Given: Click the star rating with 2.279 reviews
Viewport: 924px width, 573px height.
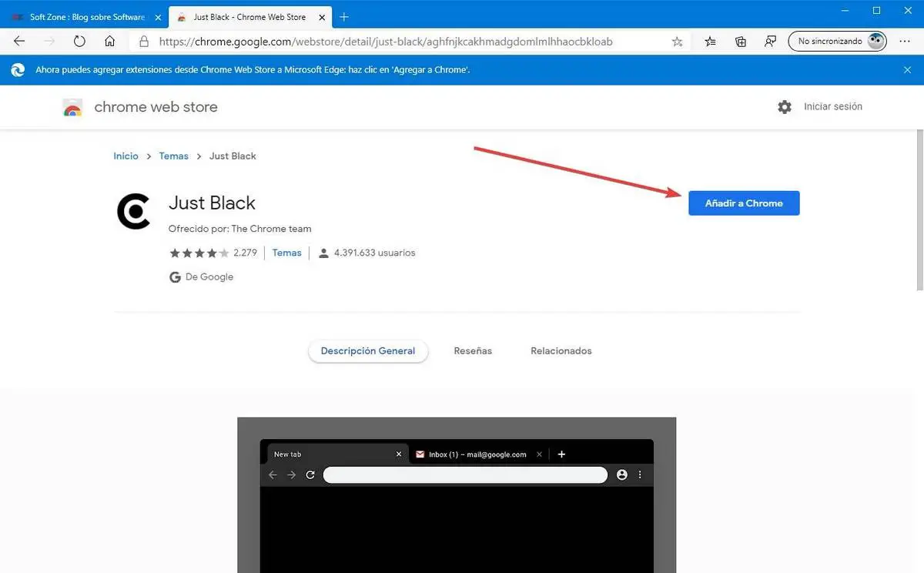Looking at the screenshot, I should click(x=213, y=253).
